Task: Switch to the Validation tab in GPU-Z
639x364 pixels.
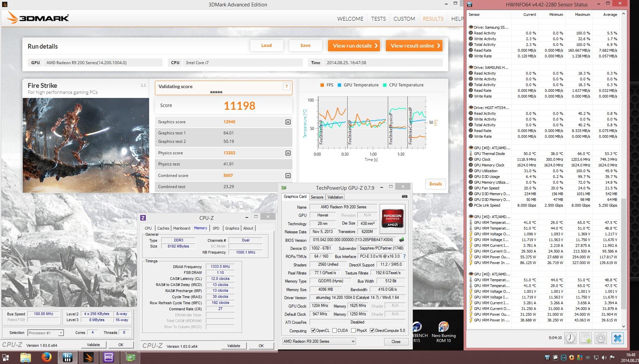Action: click(x=335, y=197)
